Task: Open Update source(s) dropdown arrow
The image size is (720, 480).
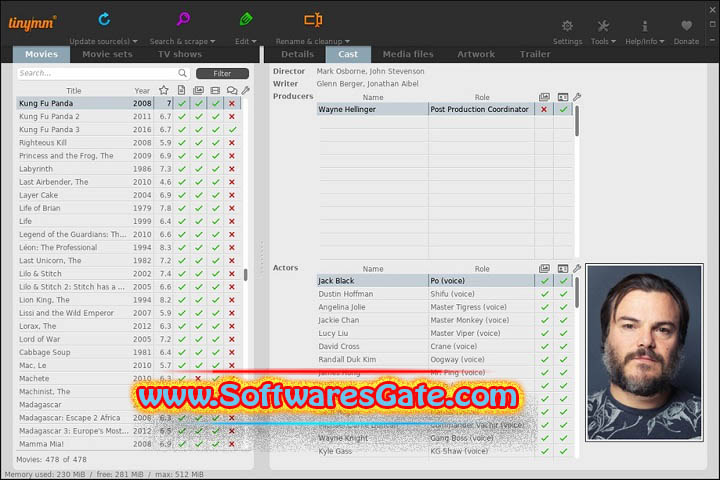Action: (135, 41)
